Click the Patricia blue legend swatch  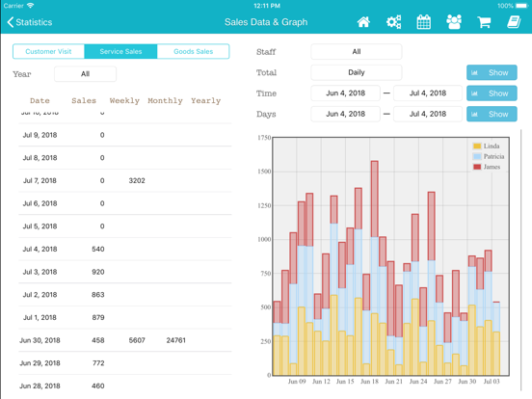pyautogui.click(x=477, y=156)
